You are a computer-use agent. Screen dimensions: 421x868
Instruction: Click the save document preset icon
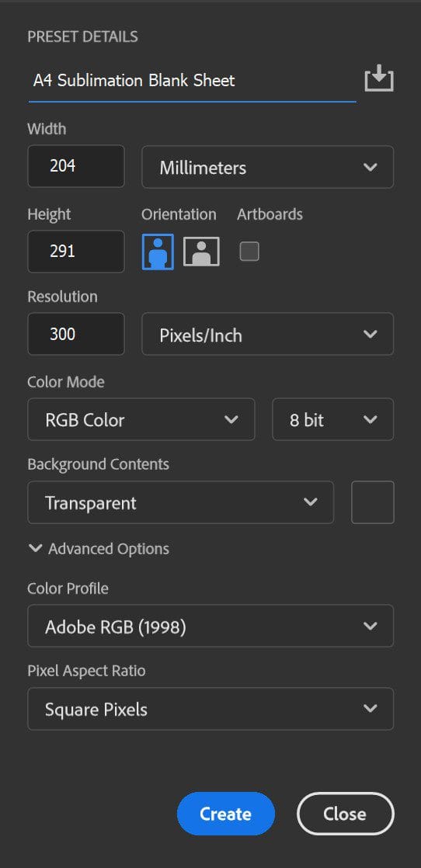(379, 78)
